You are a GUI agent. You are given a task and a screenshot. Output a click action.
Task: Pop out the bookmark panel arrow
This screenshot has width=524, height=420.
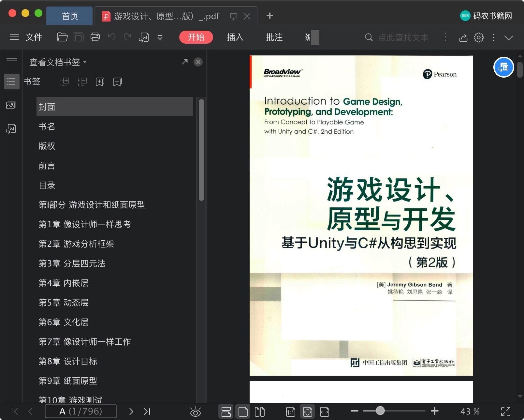point(185,62)
